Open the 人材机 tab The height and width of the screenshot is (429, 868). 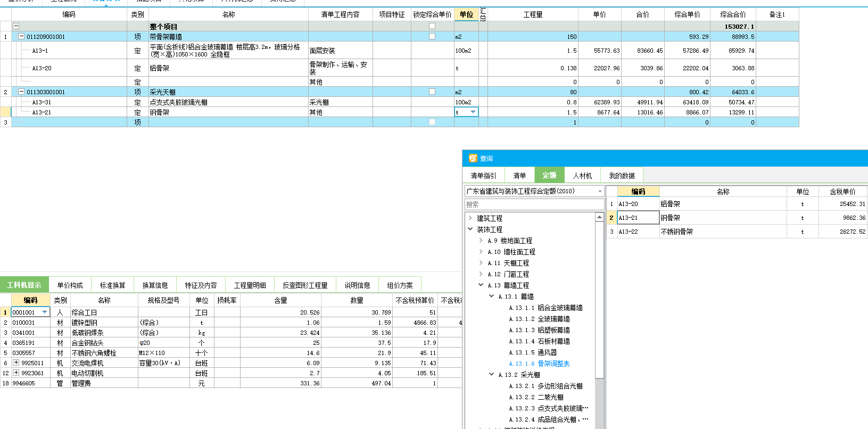point(582,175)
